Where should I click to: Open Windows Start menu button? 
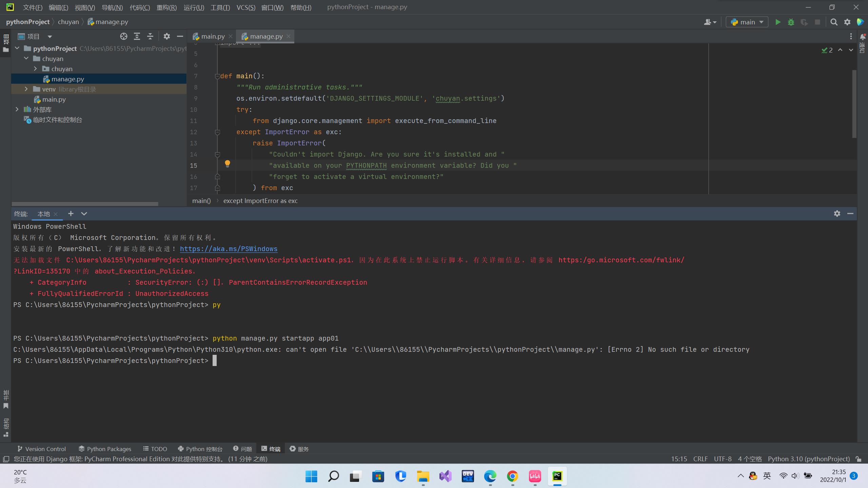[x=311, y=476]
